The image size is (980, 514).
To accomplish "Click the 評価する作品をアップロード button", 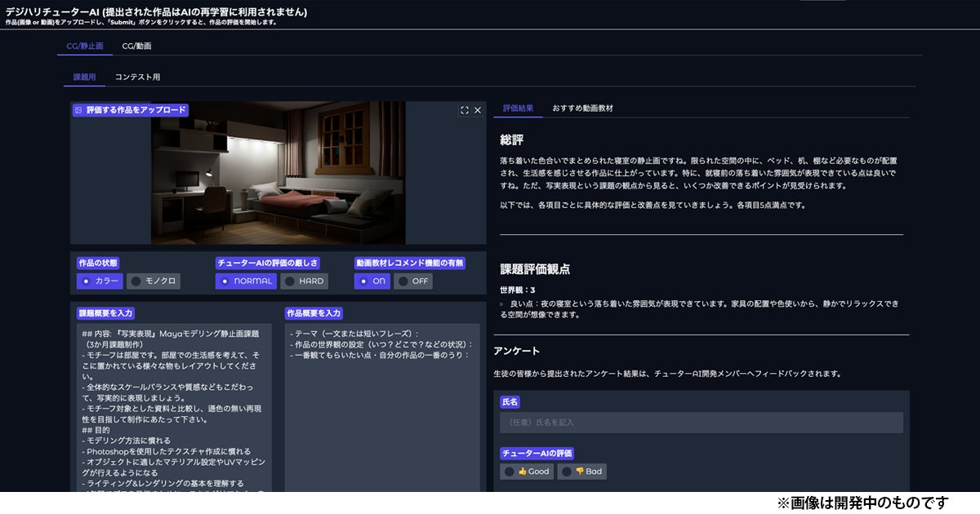I will point(131,109).
